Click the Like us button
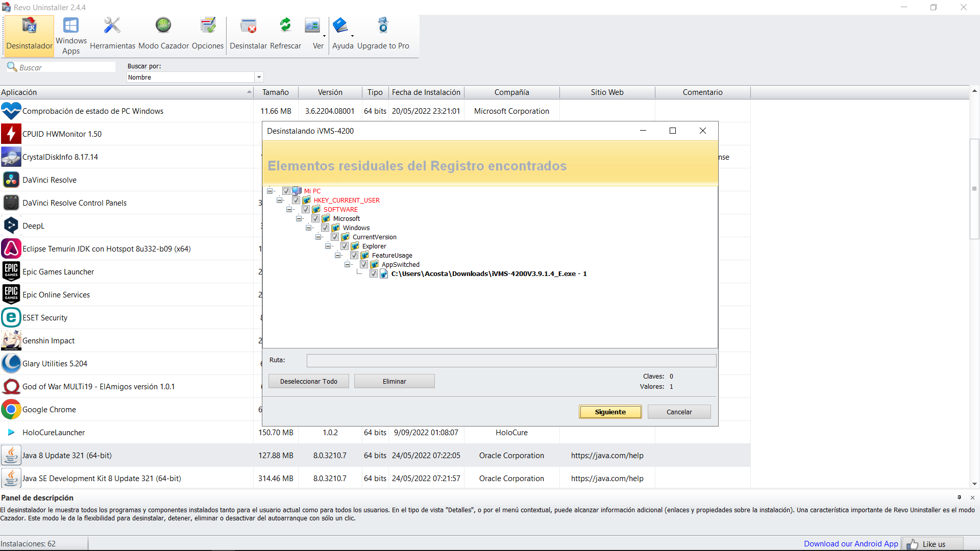The image size is (980, 551). pyautogui.click(x=933, y=544)
